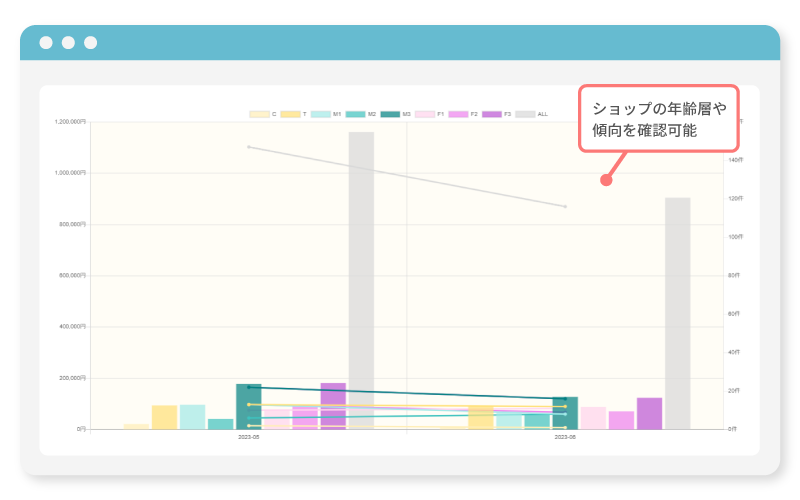
Task: Toggle the T series legend item
Action: click(293, 114)
